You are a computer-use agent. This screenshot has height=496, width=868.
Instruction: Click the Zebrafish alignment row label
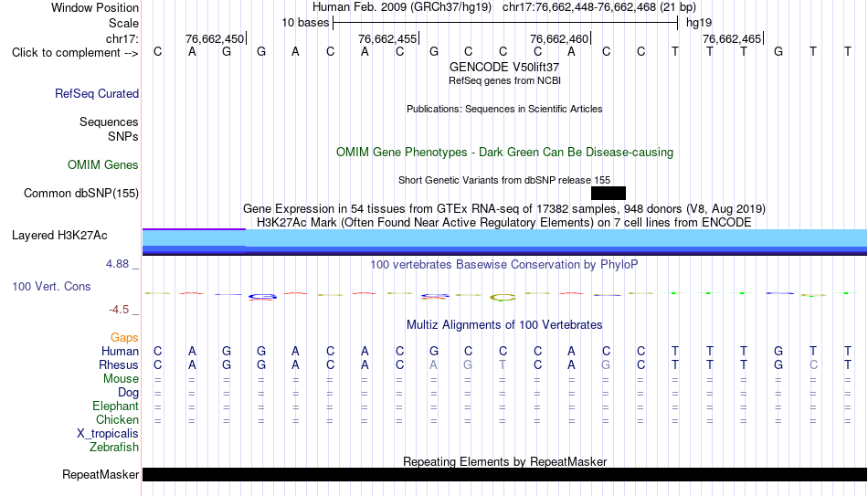pyautogui.click(x=114, y=448)
